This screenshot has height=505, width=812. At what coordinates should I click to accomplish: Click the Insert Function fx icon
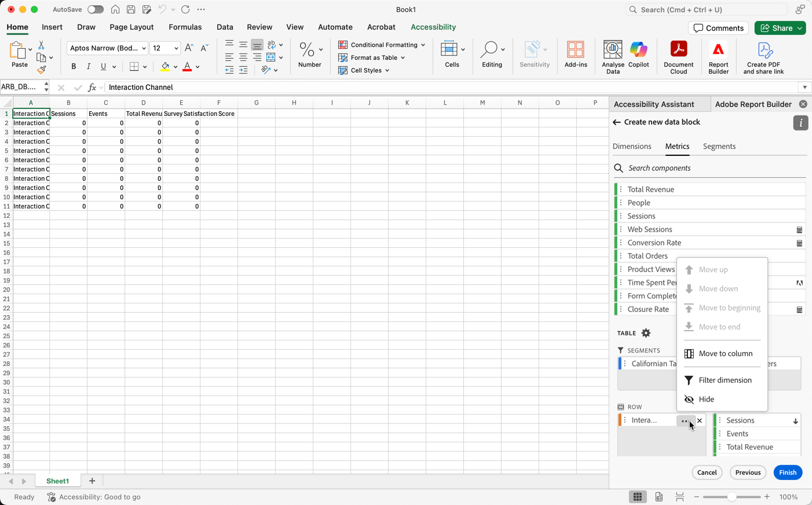tap(92, 87)
